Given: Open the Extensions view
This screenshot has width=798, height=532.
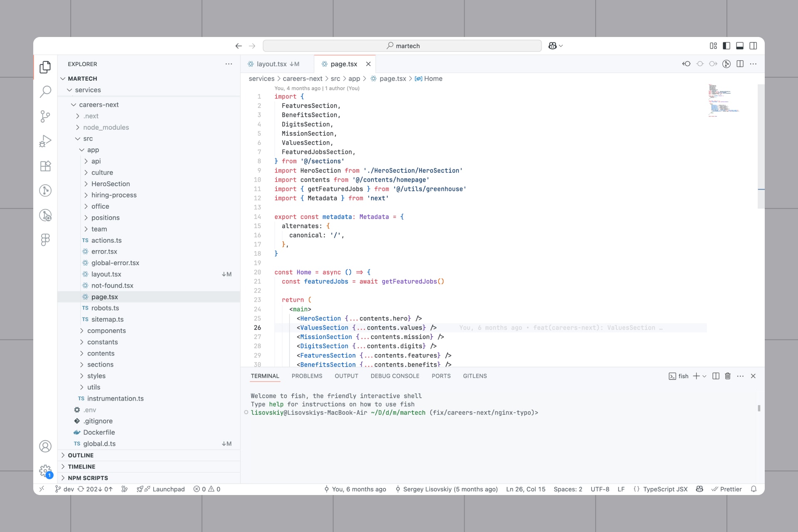Looking at the screenshot, I should tap(45, 166).
